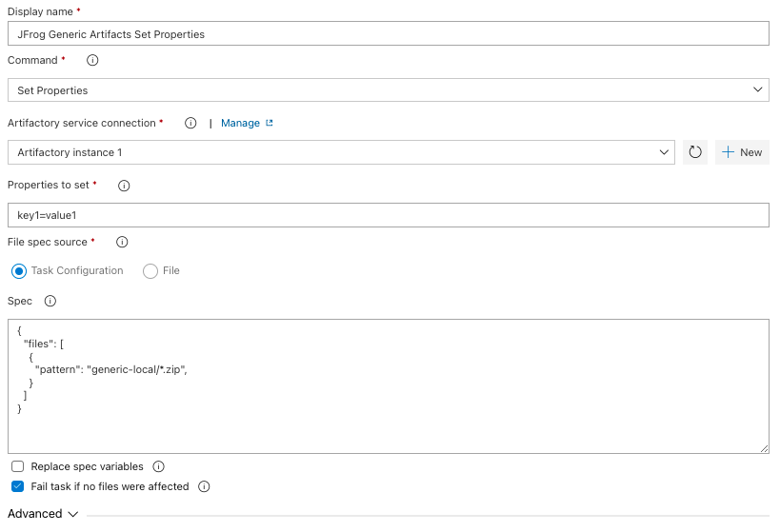
Task: Click info icon beside Artifactory service connection
Action: (x=190, y=123)
